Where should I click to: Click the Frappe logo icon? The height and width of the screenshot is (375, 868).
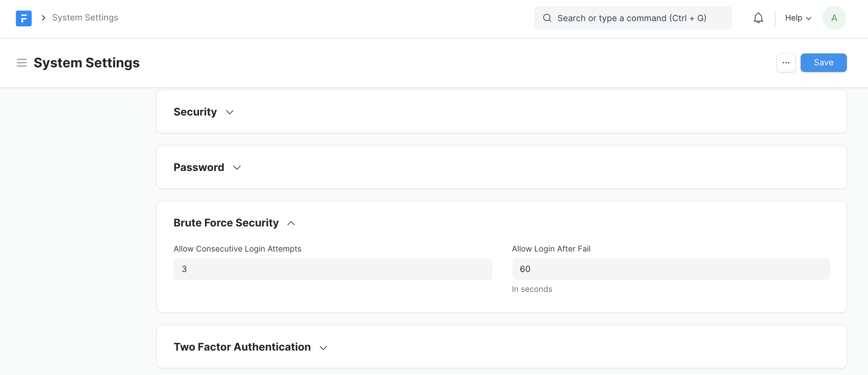23,18
